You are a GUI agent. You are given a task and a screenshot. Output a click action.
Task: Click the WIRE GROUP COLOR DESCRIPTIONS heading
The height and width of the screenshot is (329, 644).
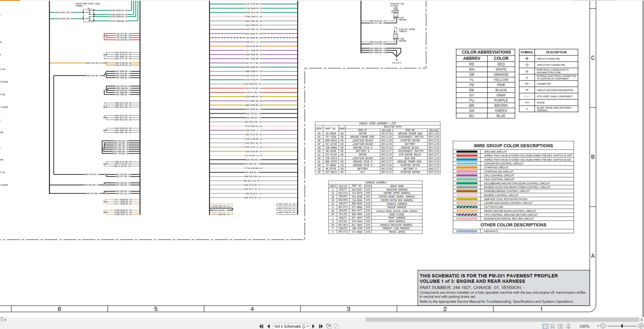coord(513,146)
